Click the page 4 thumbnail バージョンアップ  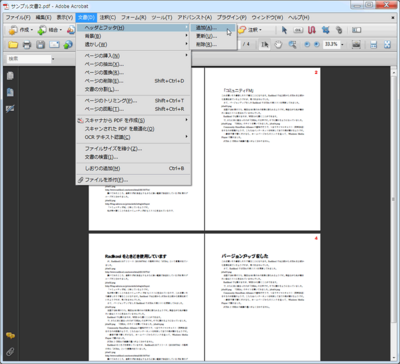263,297
